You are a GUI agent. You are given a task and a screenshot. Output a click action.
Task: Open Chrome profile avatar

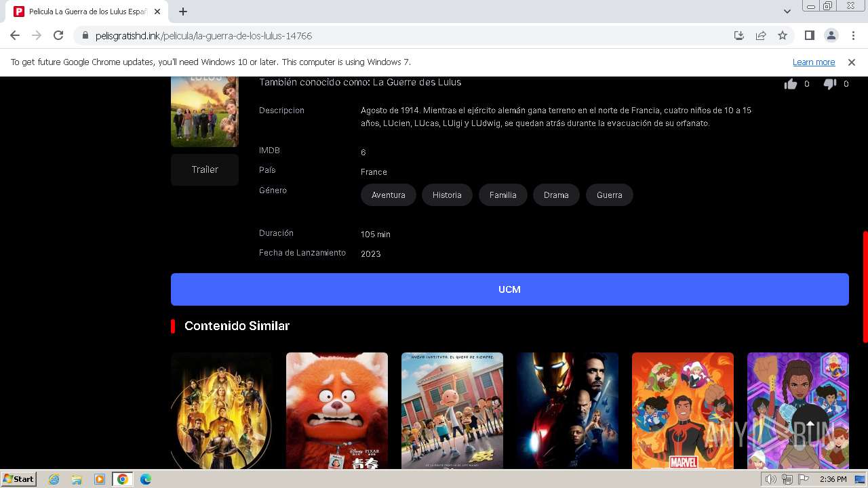(x=831, y=35)
